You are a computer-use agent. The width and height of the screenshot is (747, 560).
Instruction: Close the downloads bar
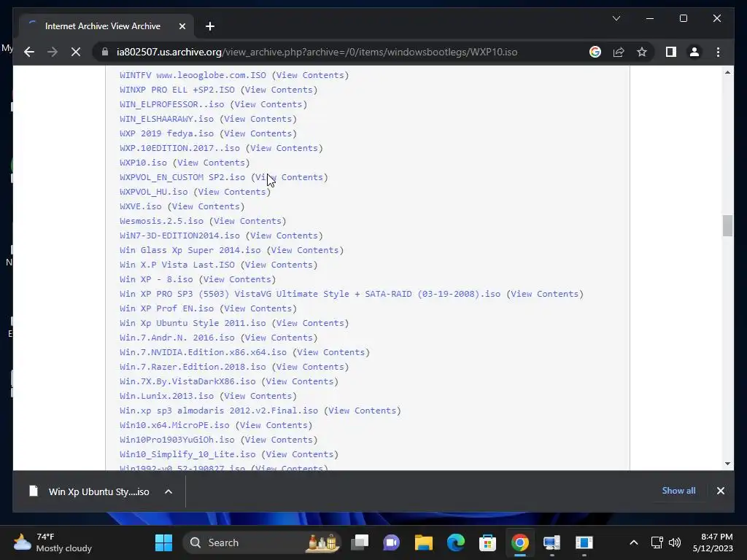click(x=720, y=491)
